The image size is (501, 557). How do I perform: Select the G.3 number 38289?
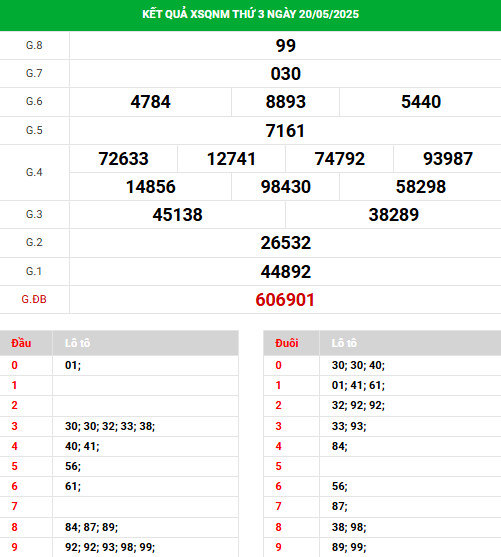[394, 215]
